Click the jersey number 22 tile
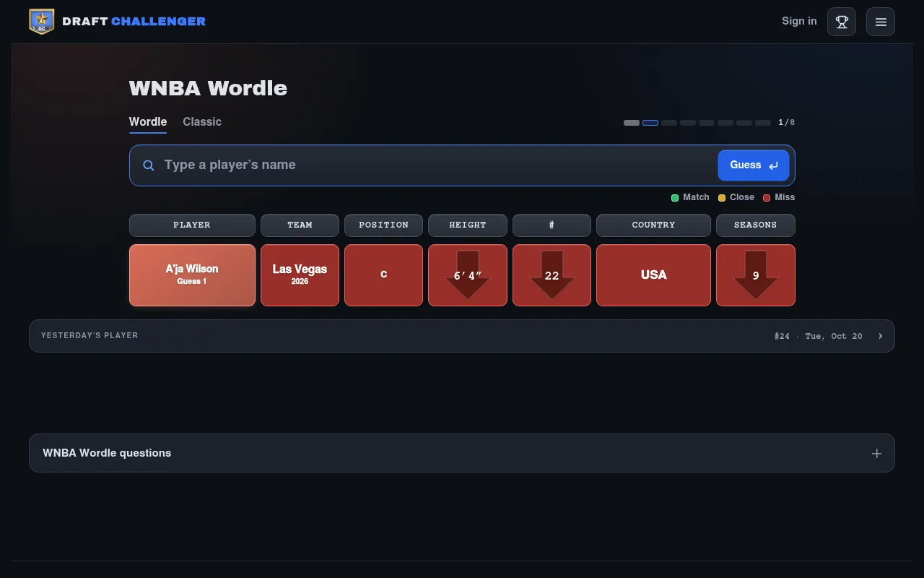The height and width of the screenshot is (578, 924). (x=552, y=275)
